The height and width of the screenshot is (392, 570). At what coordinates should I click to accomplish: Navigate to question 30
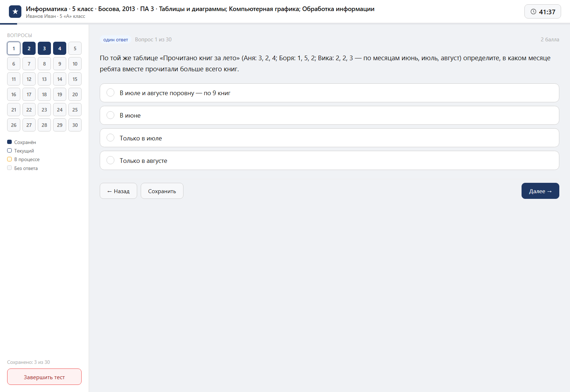[x=75, y=125]
